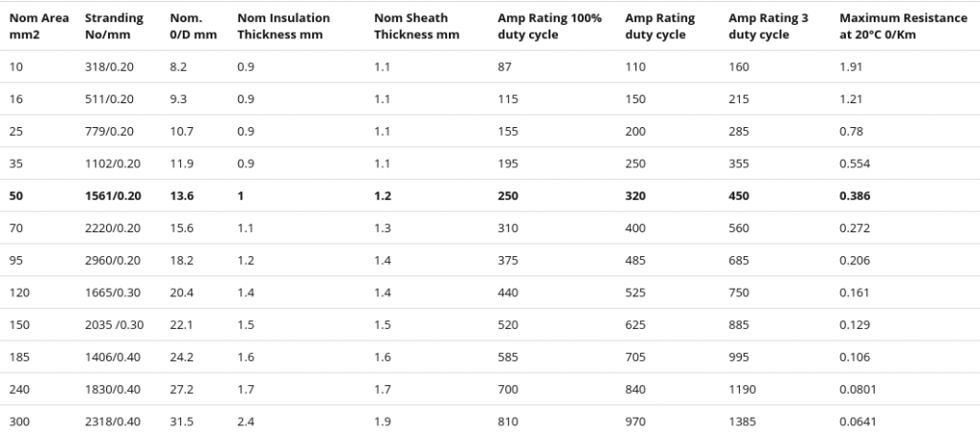
Task: Click the Nom Insulation Thickness mm header
Action: point(283,26)
